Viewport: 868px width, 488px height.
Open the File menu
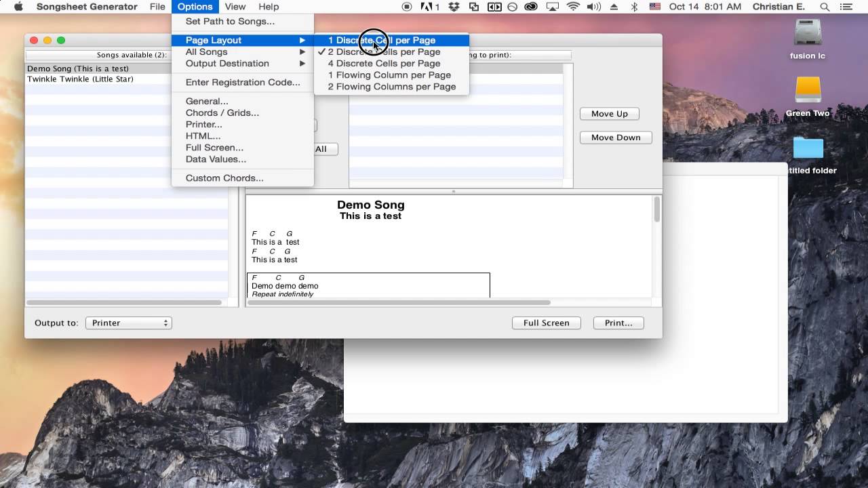click(157, 7)
